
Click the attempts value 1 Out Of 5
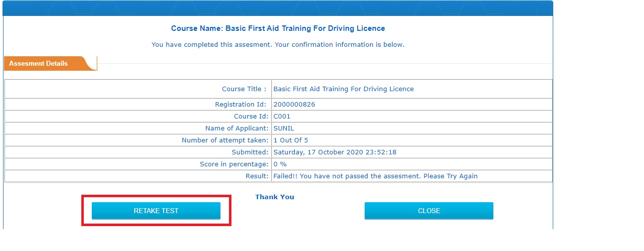[x=291, y=140]
